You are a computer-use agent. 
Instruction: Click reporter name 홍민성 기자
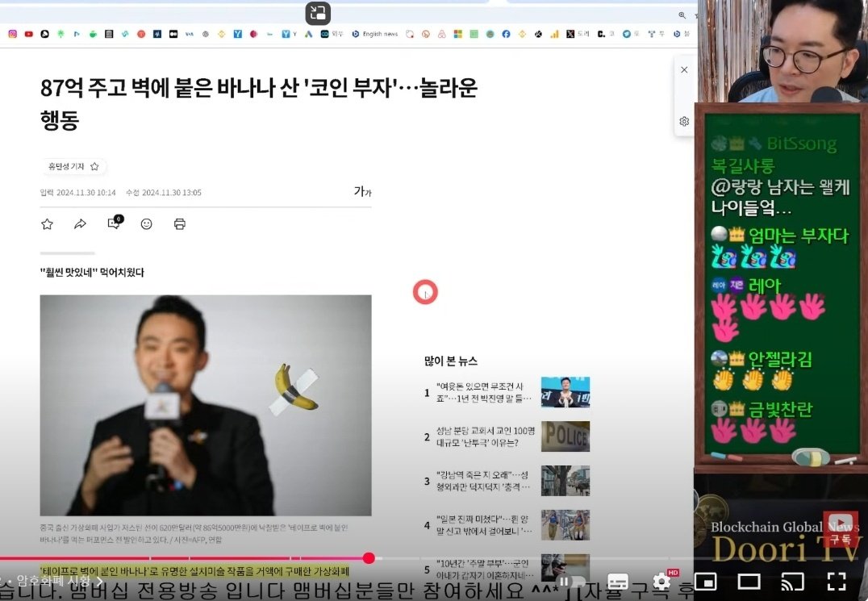tap(66, 166)
